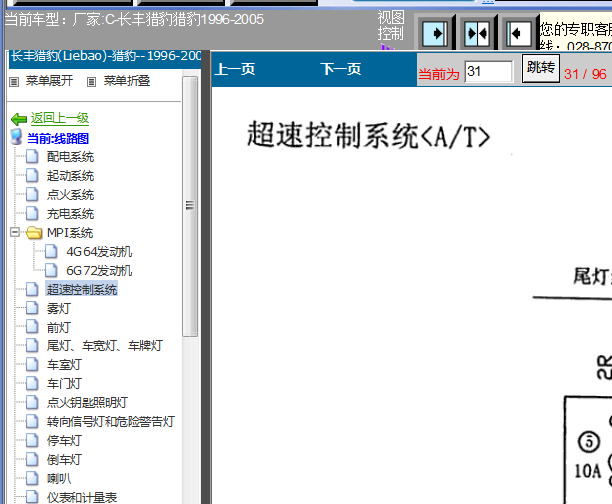
Task: Click the 跳转 jump button
Action: point(541,68)
